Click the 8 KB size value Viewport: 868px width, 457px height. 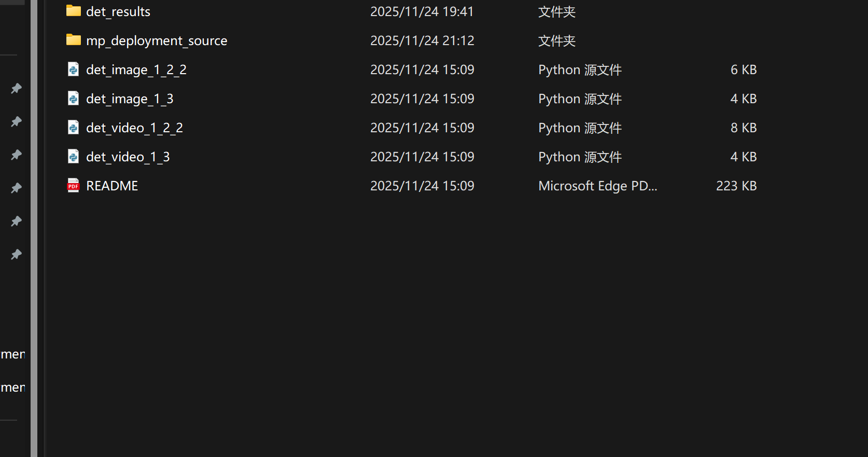click(x=743, y=128)
